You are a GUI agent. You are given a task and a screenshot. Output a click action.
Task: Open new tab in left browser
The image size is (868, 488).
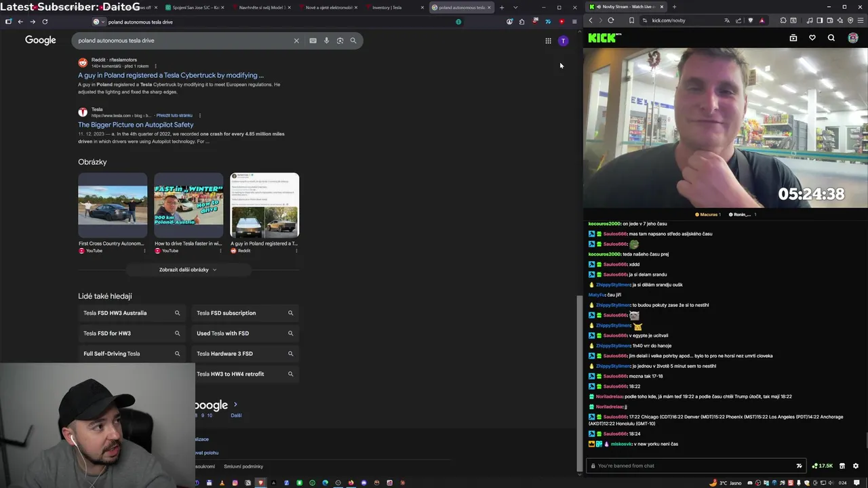coord(502,7)
